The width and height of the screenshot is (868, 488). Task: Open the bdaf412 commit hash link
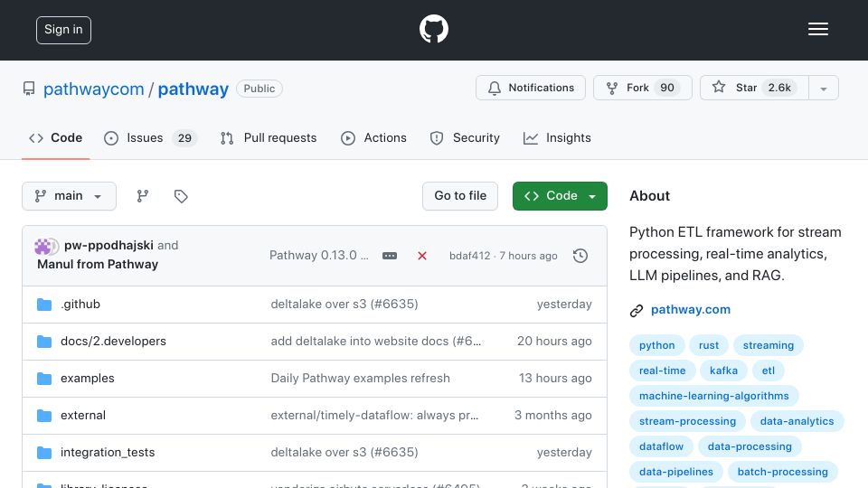[x=469, y=256]
